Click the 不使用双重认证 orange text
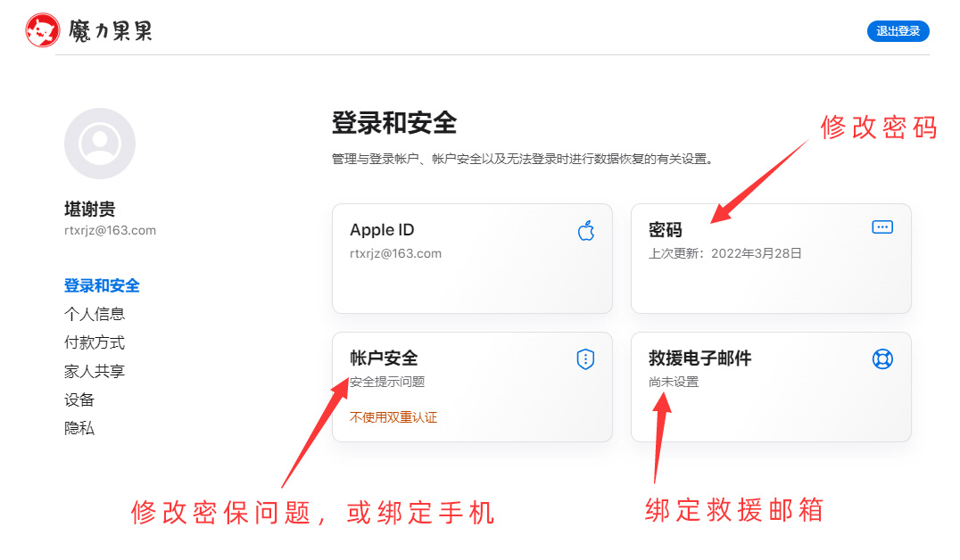This screenshot has height=560, width=960. click(x=393, y=417)
